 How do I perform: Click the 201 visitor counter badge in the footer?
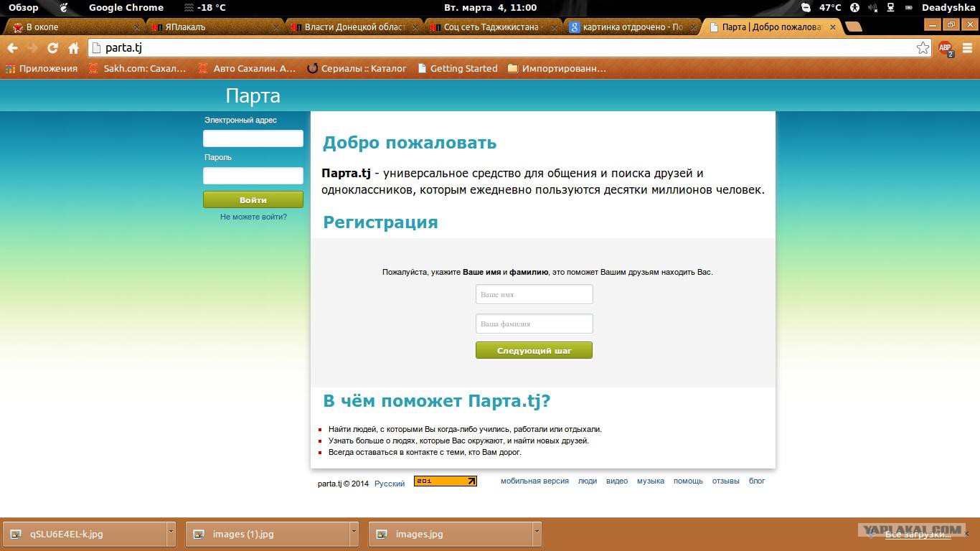(x=446, y=481)
